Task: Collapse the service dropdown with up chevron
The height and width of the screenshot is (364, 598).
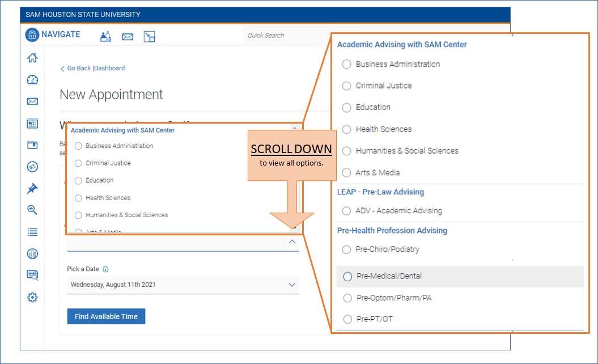Action: pos(292,242)
